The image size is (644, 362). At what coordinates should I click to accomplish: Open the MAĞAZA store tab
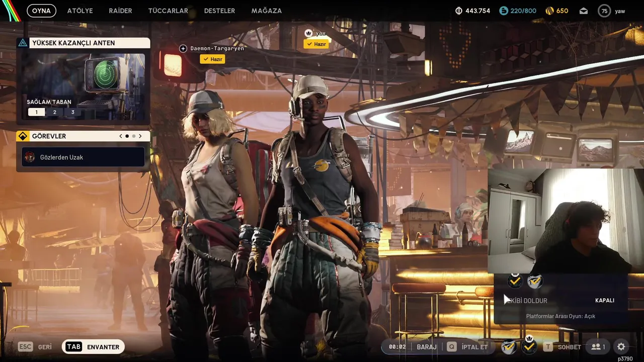(267, 11)
